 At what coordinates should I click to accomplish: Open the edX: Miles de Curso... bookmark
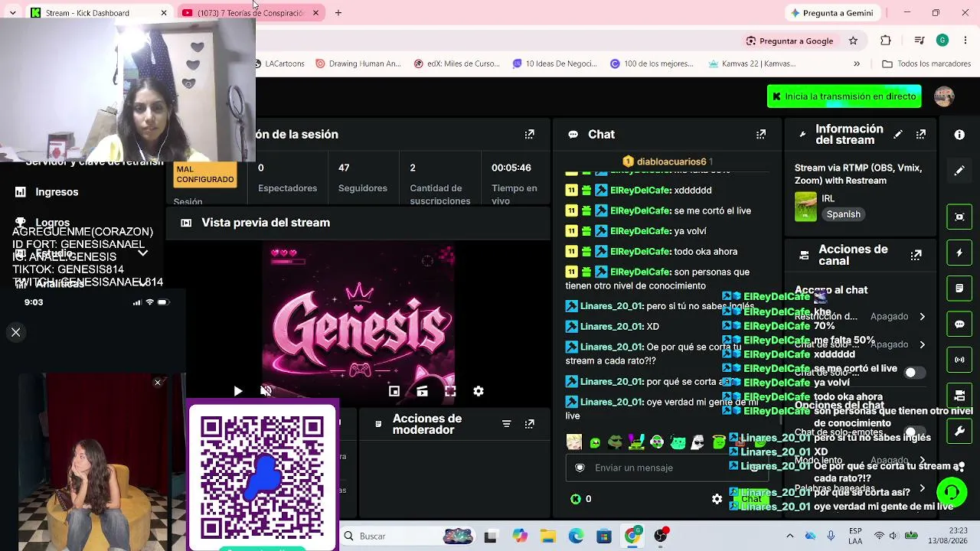[x=456, y=64]
